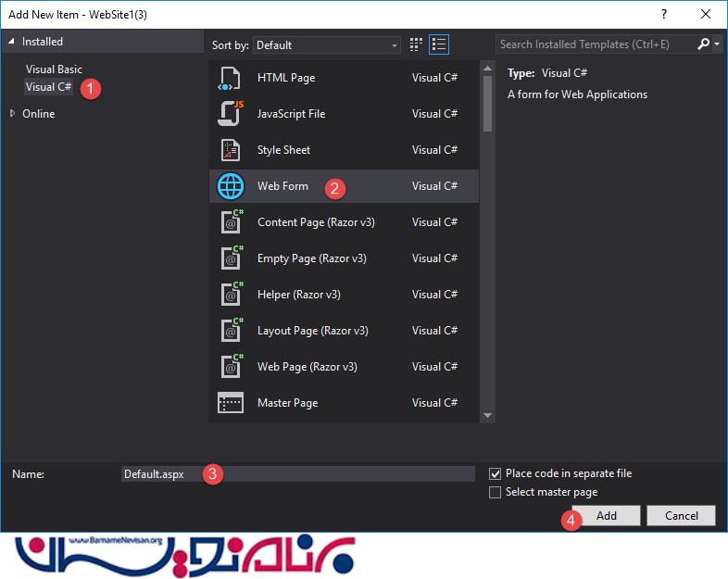Pick the Style Sheet template icon
The width and height of the screenshot is (728, 579).
230,150
